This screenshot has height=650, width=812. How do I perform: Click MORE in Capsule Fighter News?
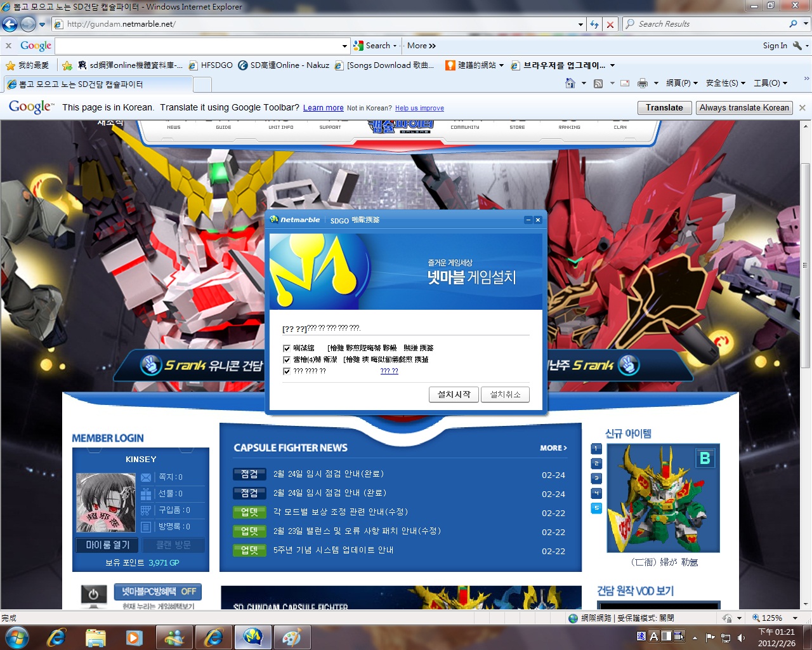[x=553, y=448]
